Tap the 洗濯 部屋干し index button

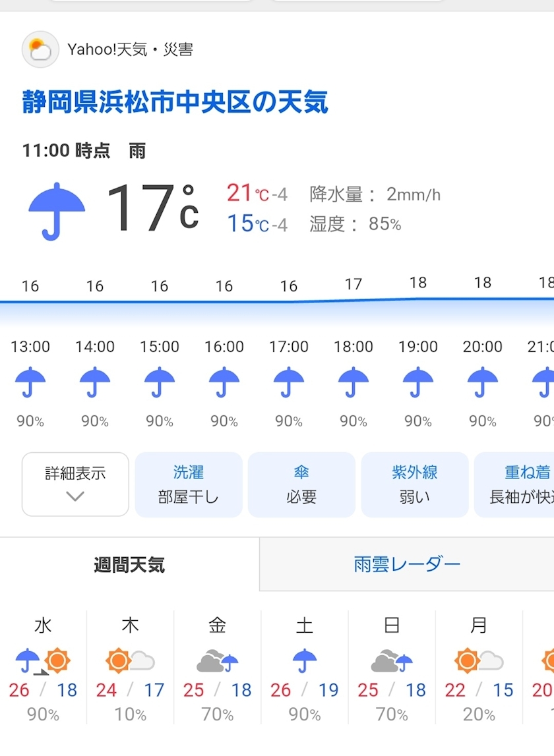189,484
